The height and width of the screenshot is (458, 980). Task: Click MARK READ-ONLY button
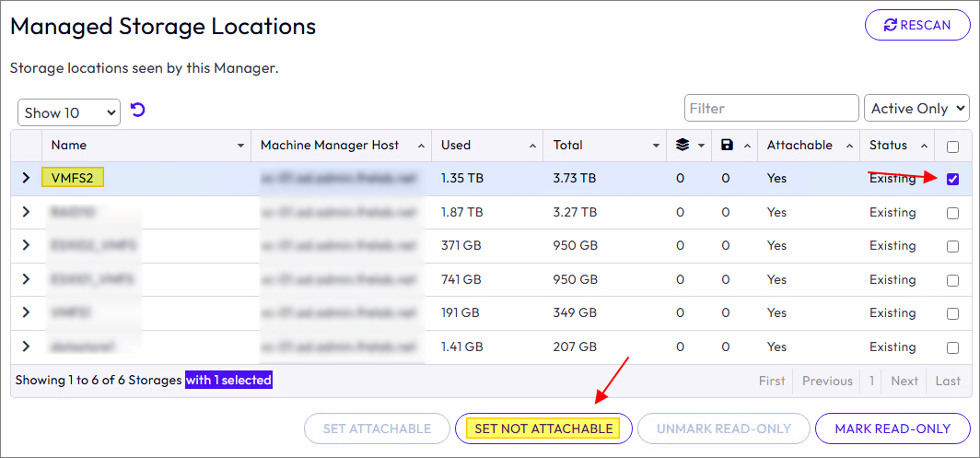pos(892,429)
